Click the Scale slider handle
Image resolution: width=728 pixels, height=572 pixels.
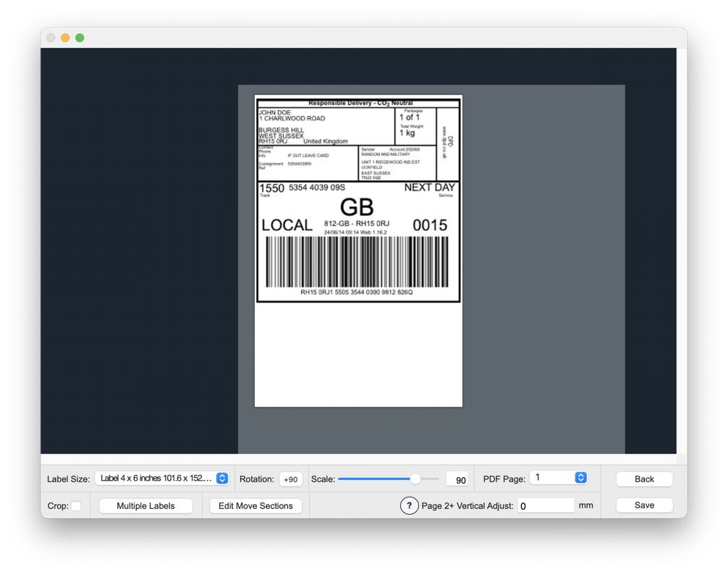coord(415,479)
